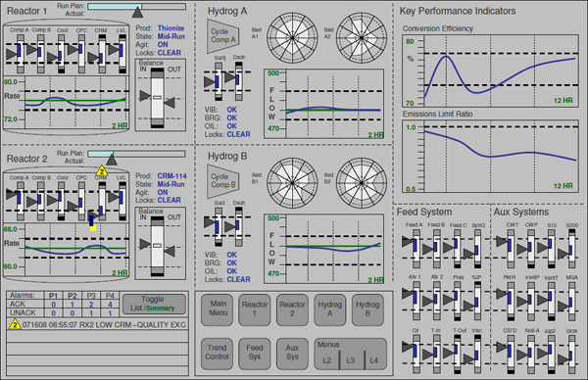588x380 pixels.
Task: Click Reactor 1 run plan actual pointer
Action: coord(137,13)
